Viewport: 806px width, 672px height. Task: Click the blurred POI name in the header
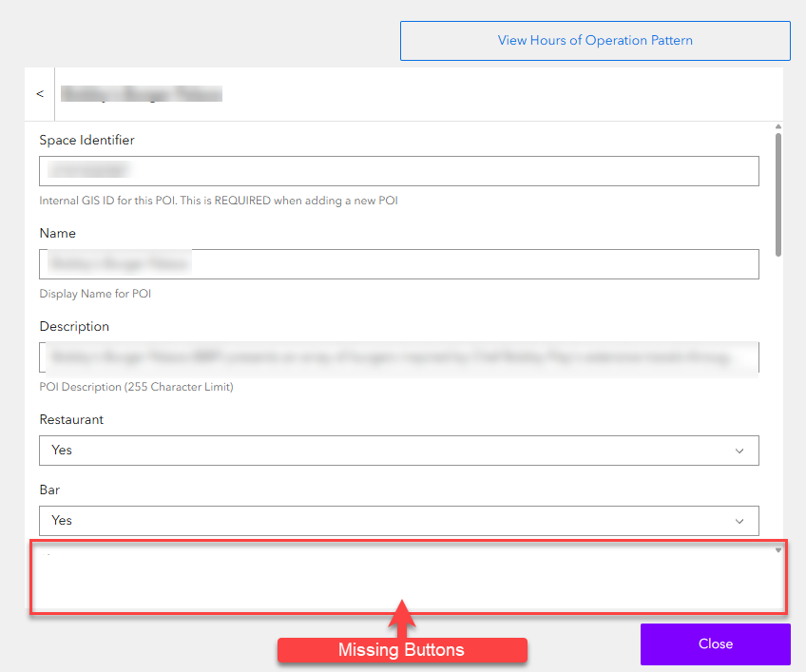tap(141, 93)
